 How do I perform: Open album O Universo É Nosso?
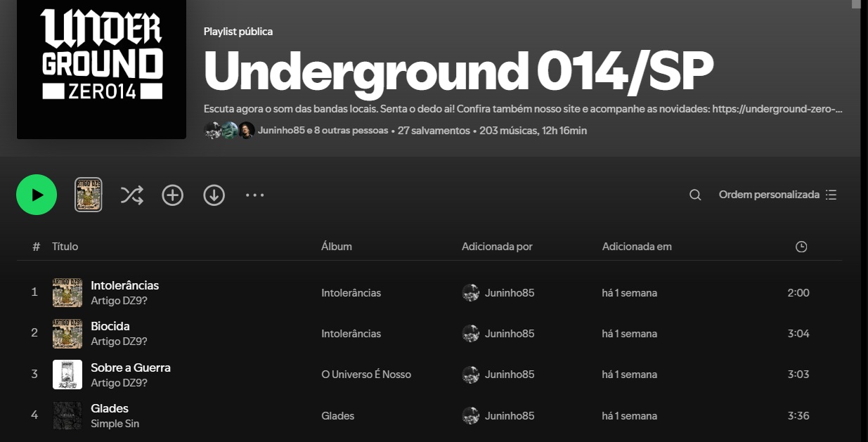pyautogui.click(x=366, y=375)
